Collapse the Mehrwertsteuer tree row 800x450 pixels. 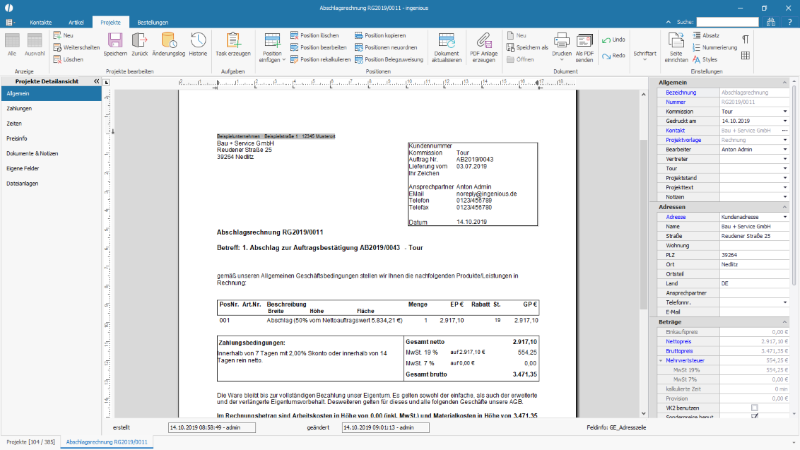pyautogui.click(x=661, y=360)
